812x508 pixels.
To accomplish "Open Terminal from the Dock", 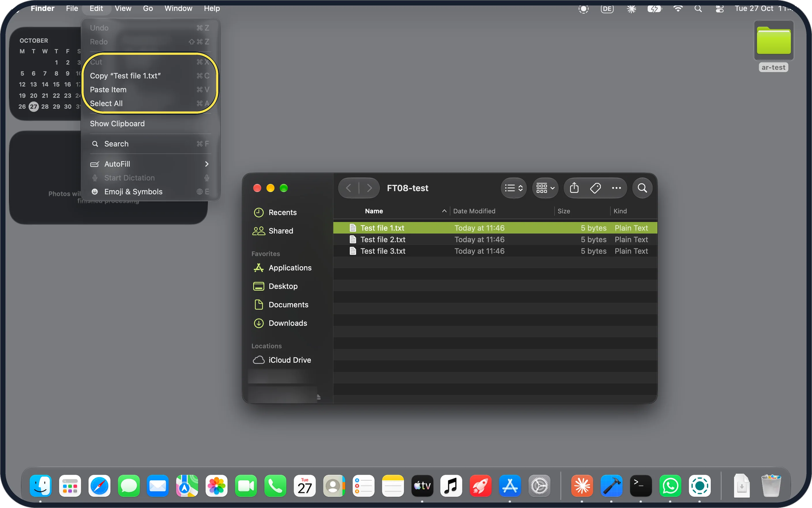I will point(640,486).
